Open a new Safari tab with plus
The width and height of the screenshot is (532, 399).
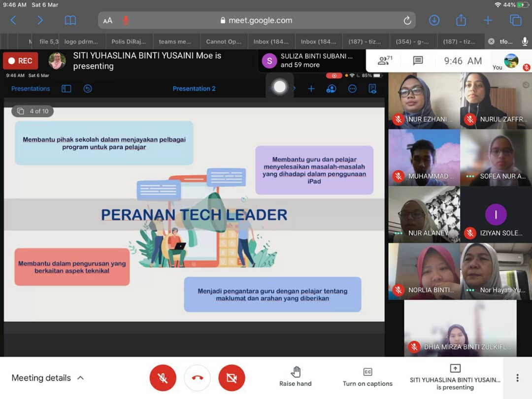click(488, 20)
